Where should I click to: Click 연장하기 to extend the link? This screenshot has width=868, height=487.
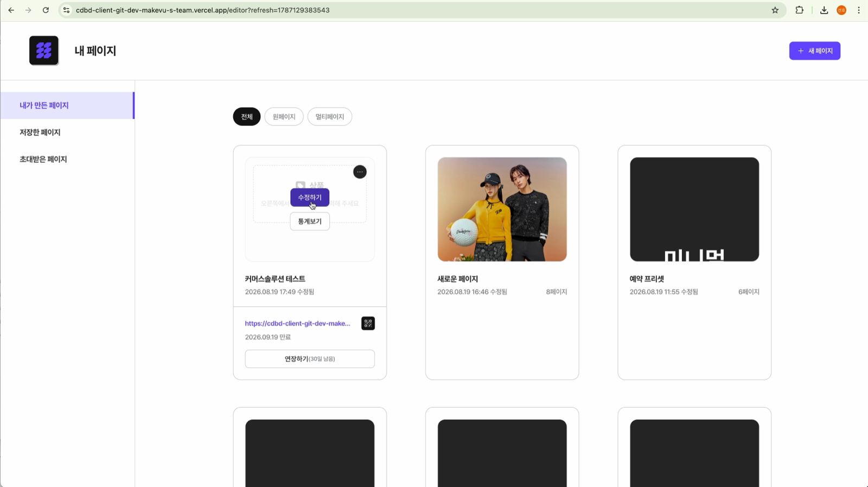pos(310,359)
